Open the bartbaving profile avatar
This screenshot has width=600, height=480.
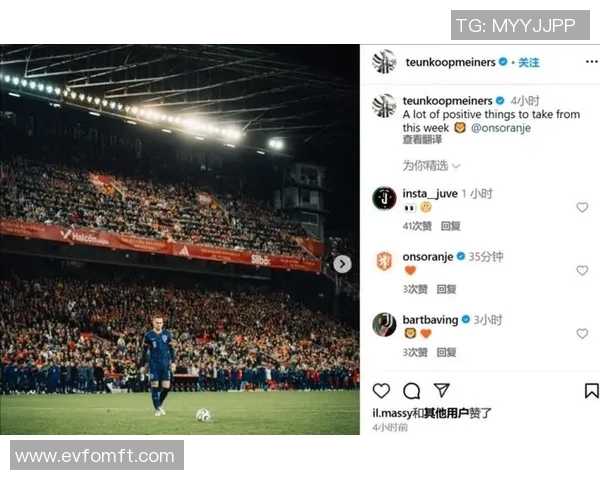(x=384, y=325)
